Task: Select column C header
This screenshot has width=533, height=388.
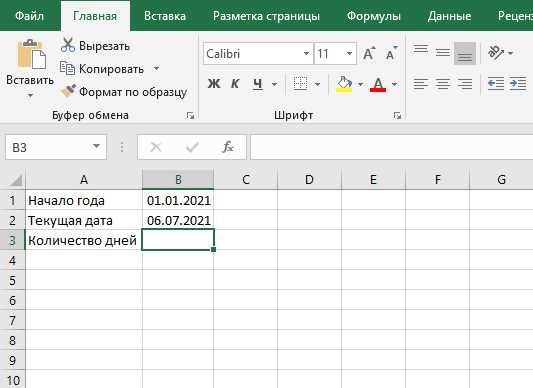Action: point(246,179)
